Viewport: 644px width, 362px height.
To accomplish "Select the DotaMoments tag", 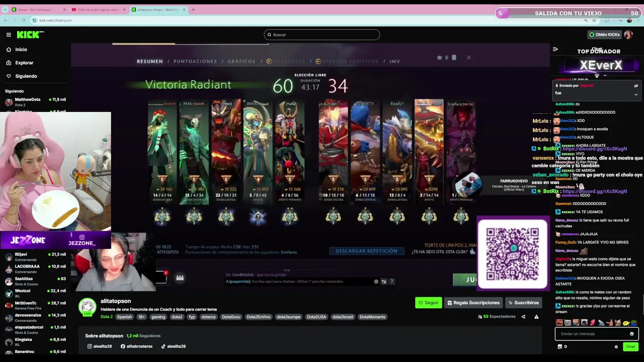I will [x=372, y=317].
